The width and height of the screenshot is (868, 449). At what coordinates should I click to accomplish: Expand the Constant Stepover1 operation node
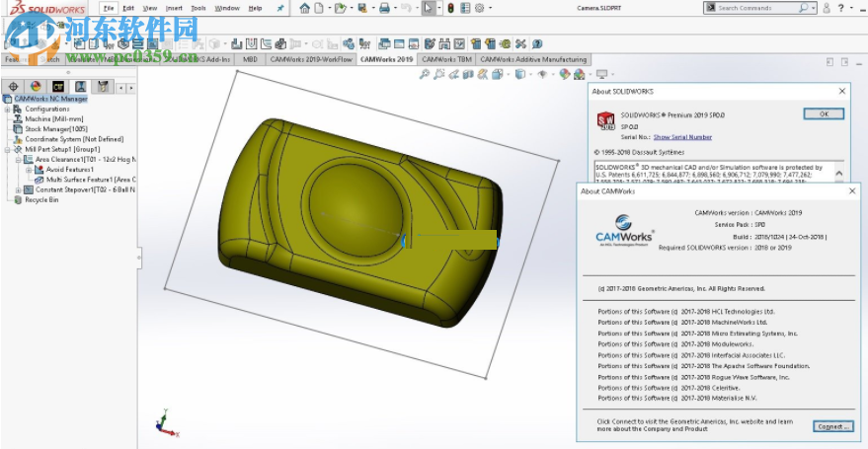[18, 189]
